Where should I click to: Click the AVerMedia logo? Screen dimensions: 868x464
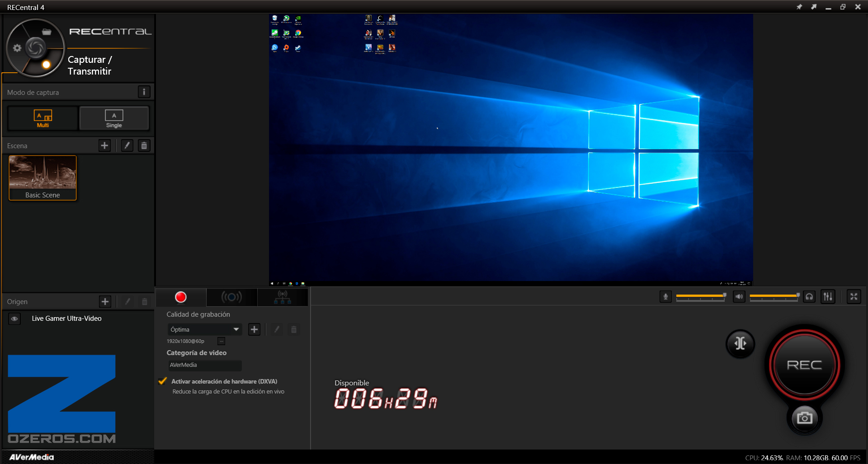32,457
